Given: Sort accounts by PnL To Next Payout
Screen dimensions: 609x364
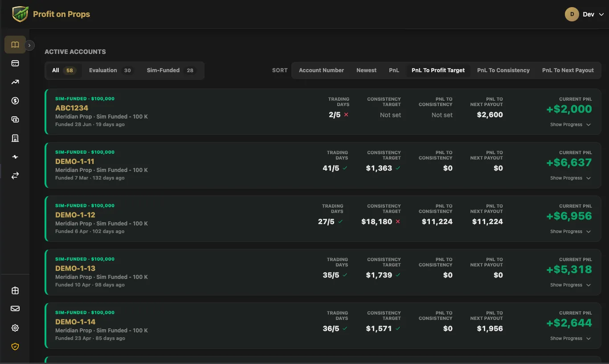Looking at the screenshot, I should (568, 70).
